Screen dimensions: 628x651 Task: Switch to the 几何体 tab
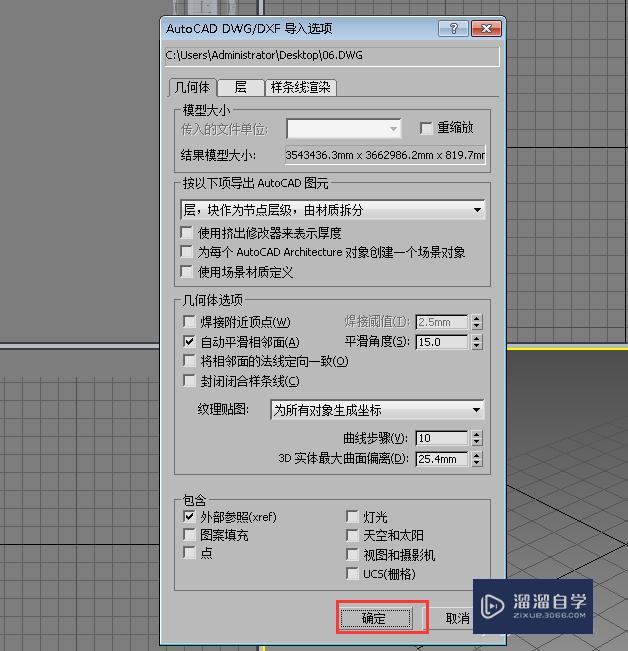point(193,88)
